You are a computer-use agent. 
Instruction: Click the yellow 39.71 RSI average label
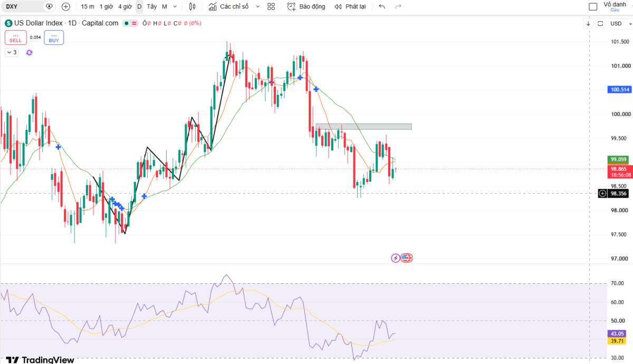coord(617,341)
